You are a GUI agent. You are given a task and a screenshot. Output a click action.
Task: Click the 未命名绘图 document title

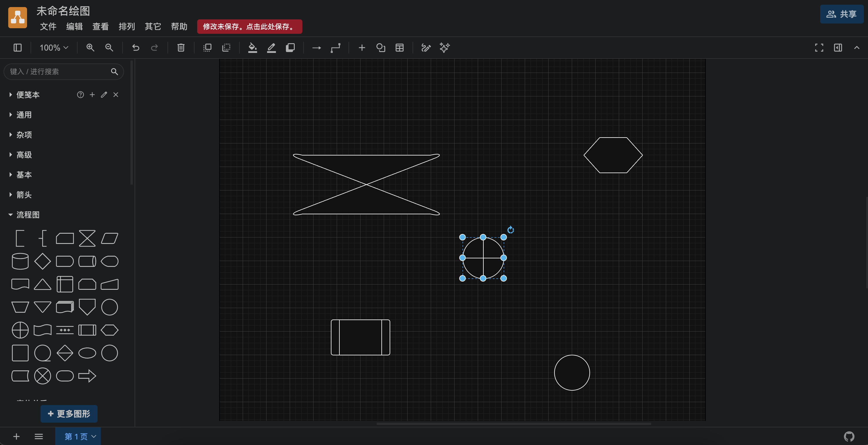[x=63, y=11]
